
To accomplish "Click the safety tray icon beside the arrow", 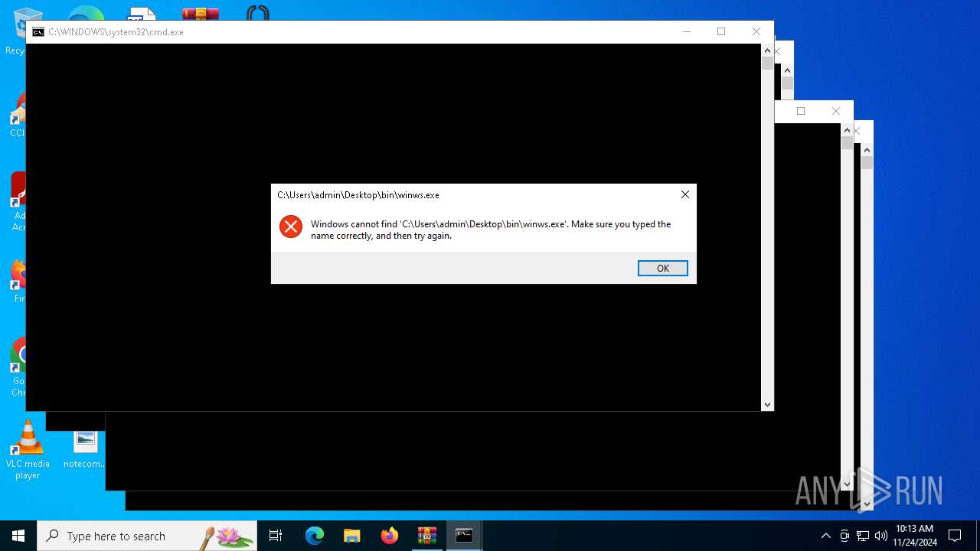I will pos(844,536).
